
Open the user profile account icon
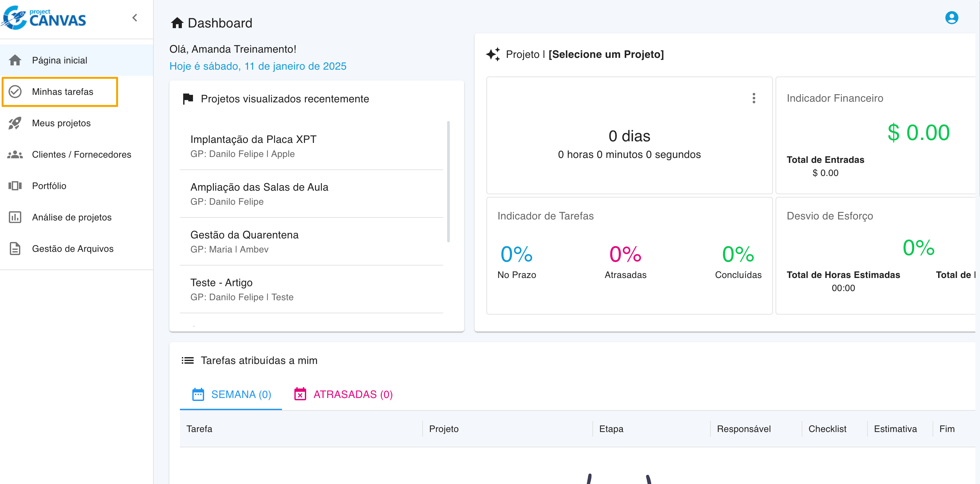[x=951, y=17]
